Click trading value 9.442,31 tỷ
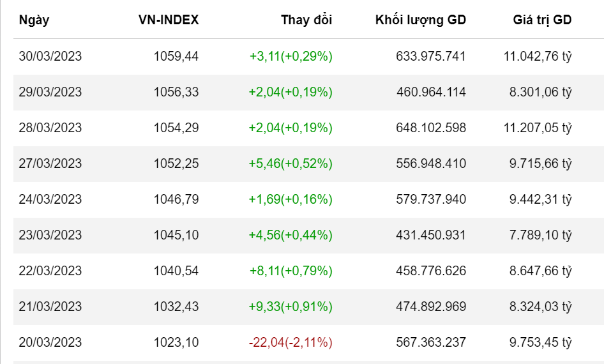Image resolution: width=604 pixels, height=364 pixels. (x=540, y=199)
